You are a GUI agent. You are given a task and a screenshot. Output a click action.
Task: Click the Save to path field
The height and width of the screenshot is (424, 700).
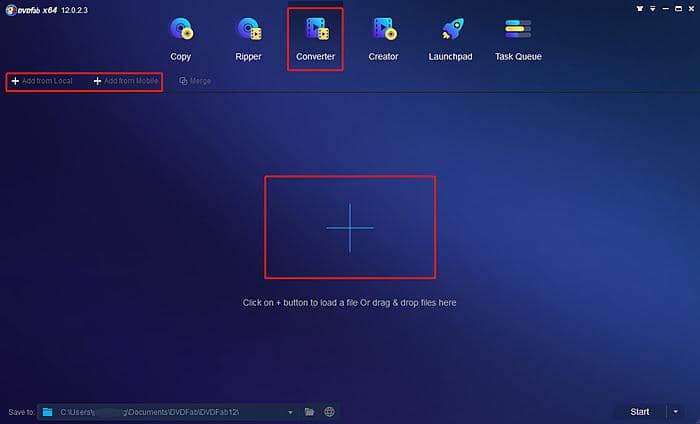point(167,412)
